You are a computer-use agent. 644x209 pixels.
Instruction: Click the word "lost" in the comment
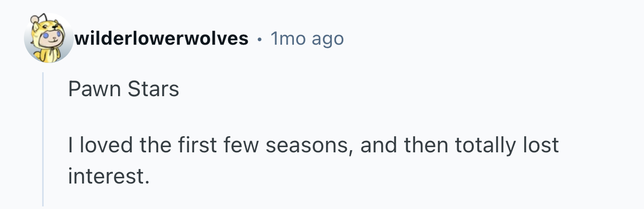(x=540, y=145)
